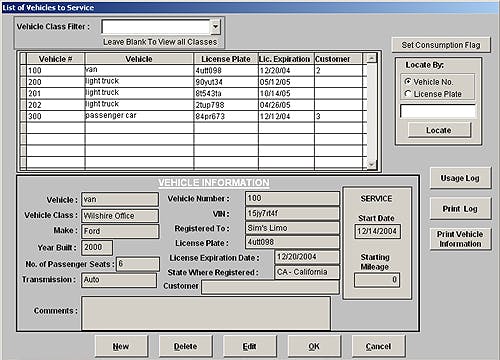
Task: Click expiration date cell 05/12/05
Action: (286, 82)
